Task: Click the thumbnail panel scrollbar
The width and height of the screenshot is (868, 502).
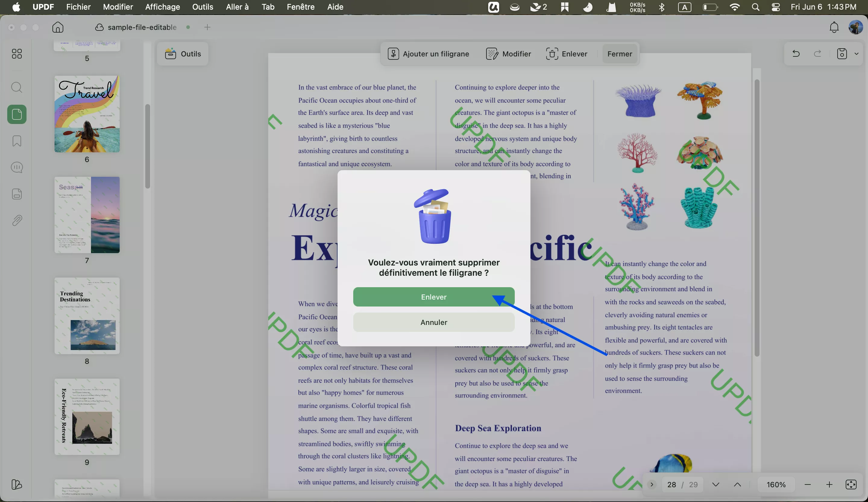Action: (148, 147)
